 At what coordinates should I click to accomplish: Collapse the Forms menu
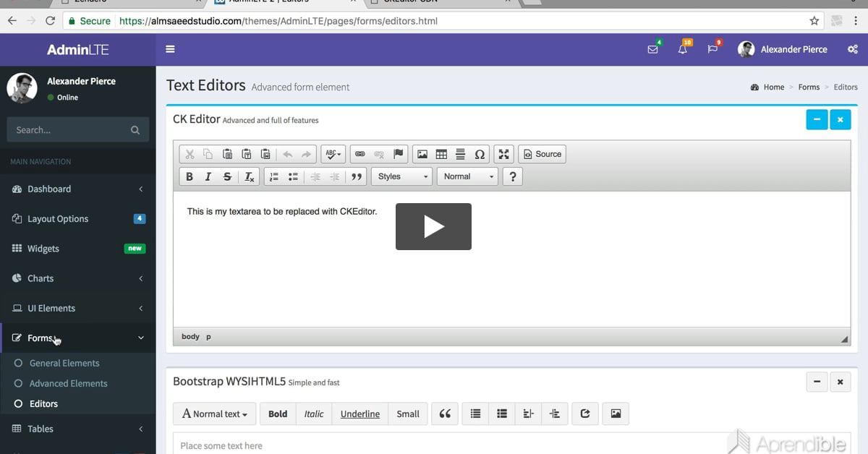(77, 338)
